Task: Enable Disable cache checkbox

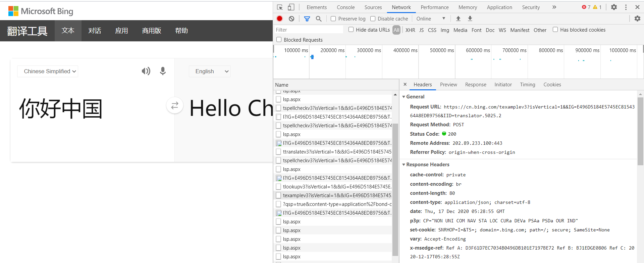Action: [x=373, y=19]
